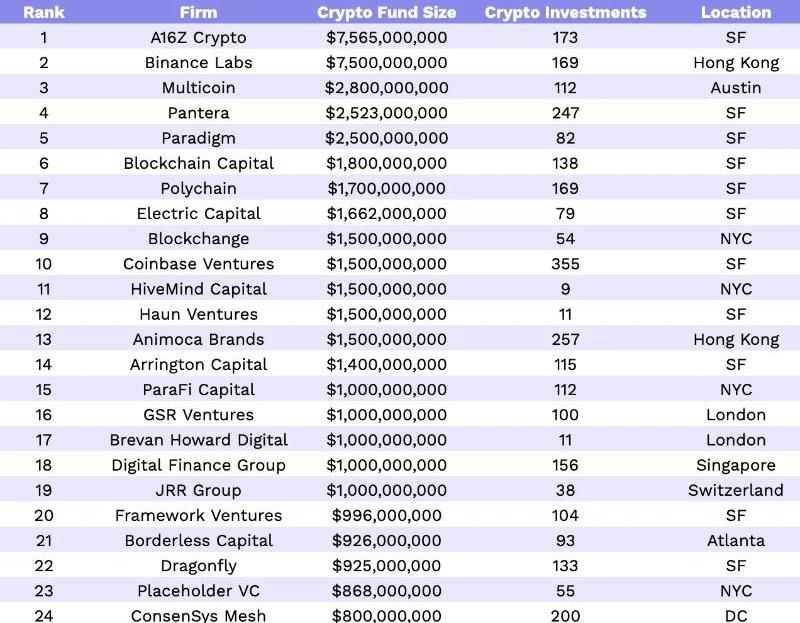
Task: Select the $1,662,000,000 fund size cell
Action: coord(386,213)
